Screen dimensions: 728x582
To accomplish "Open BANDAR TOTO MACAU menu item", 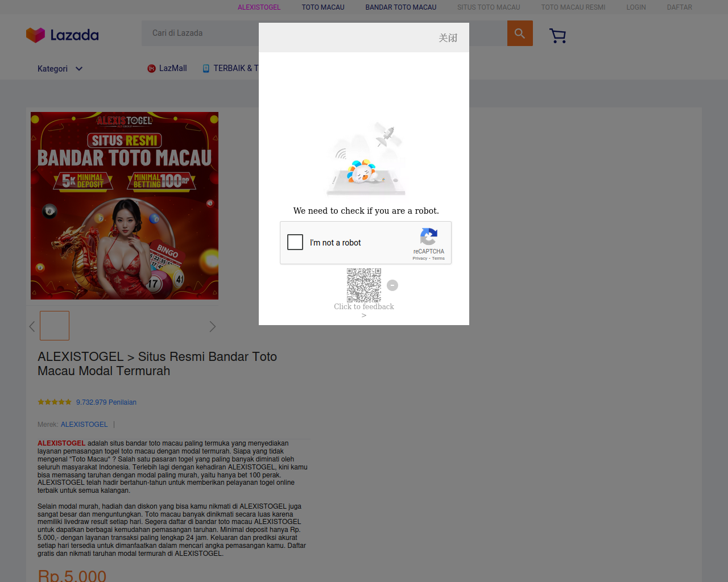I will point(401,7).
